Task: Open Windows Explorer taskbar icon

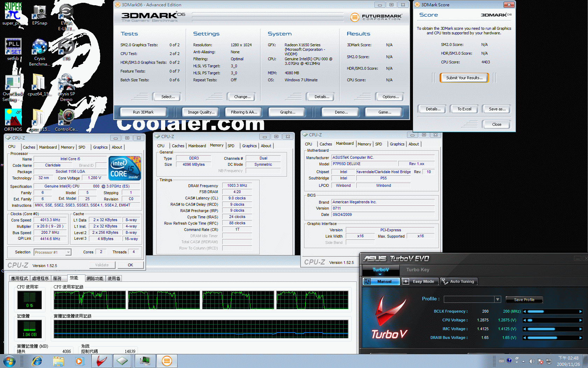Action: point(58,361)
